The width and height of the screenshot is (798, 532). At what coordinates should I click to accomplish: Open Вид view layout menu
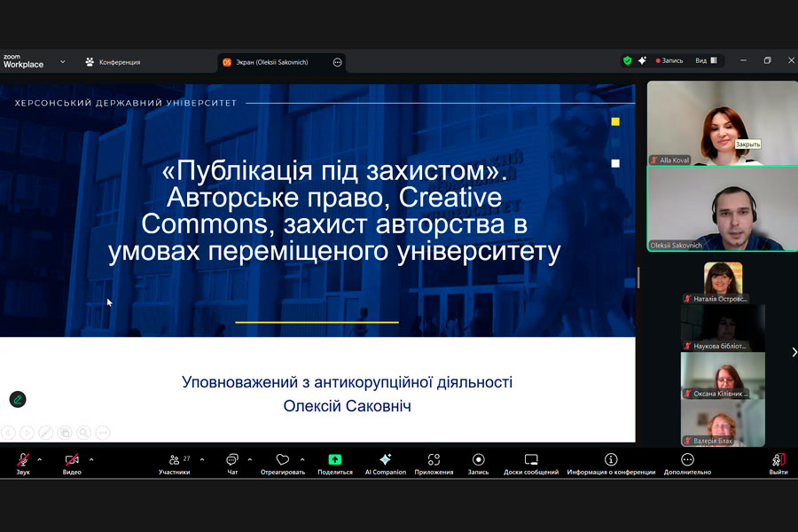pos(706,60)
